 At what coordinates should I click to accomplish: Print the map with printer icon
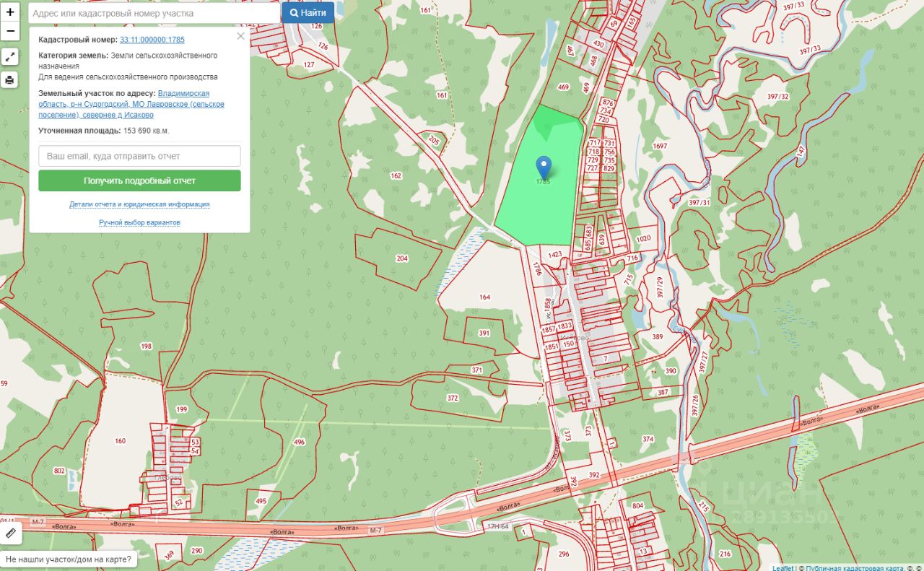click(x=10, y=80)
